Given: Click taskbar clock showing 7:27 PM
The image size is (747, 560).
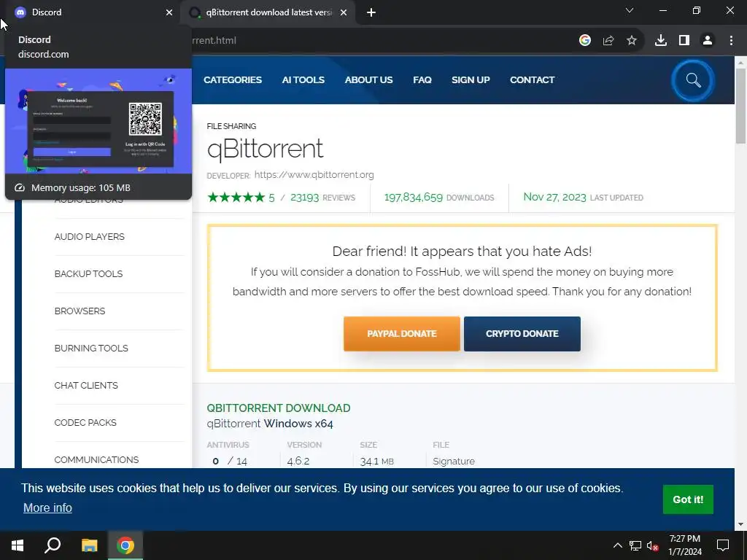Looking at the screenshot, I should (x=684, y=545).
